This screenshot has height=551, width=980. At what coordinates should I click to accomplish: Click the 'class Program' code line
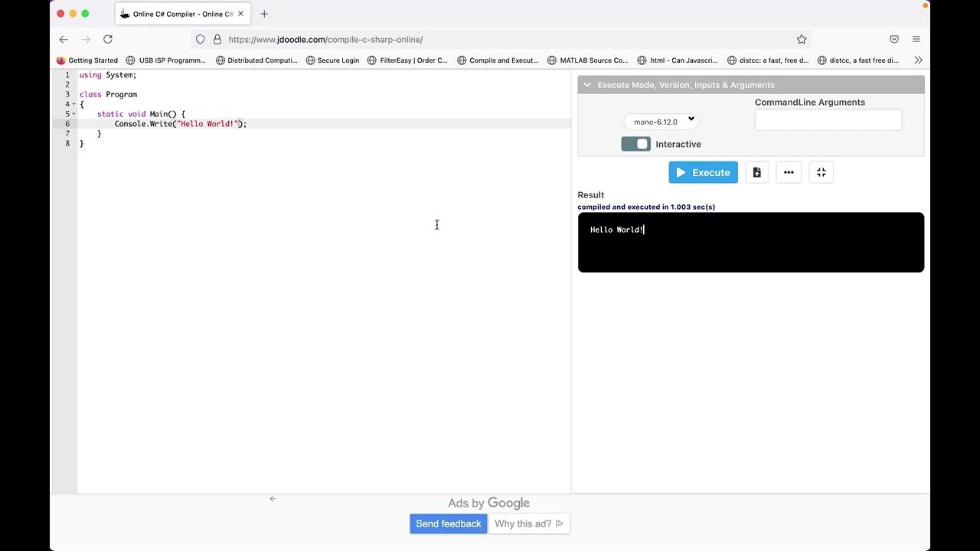[x=108, y=94]
